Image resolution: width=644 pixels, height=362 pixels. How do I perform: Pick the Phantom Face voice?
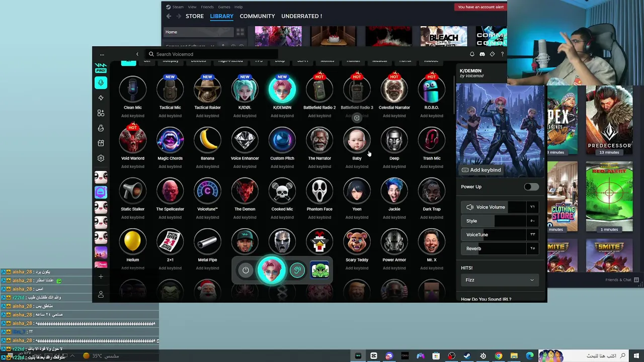click(x=319, y=191)
